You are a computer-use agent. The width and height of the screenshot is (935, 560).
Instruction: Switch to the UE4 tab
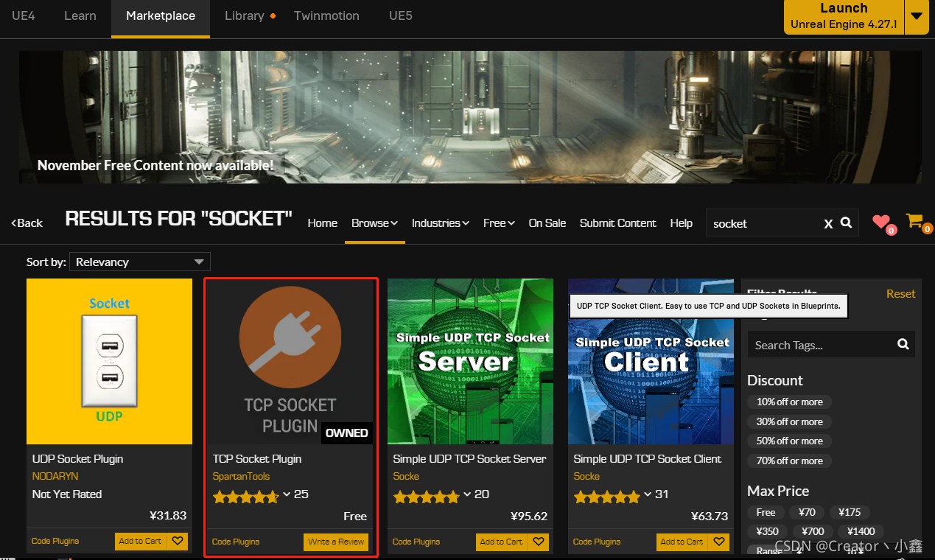pyautogui.click(x=24, y=15)
